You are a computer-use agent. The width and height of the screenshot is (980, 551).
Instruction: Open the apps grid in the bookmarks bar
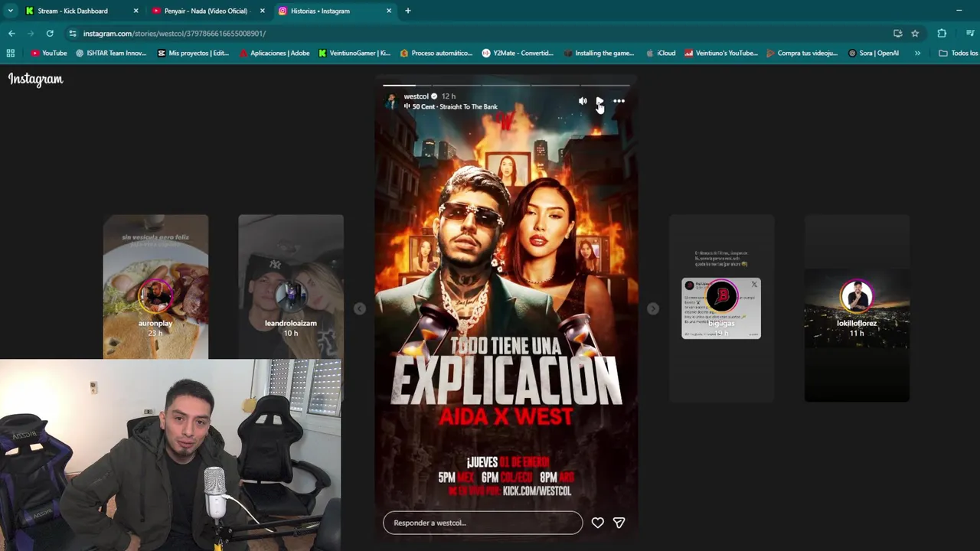[11, 54]
